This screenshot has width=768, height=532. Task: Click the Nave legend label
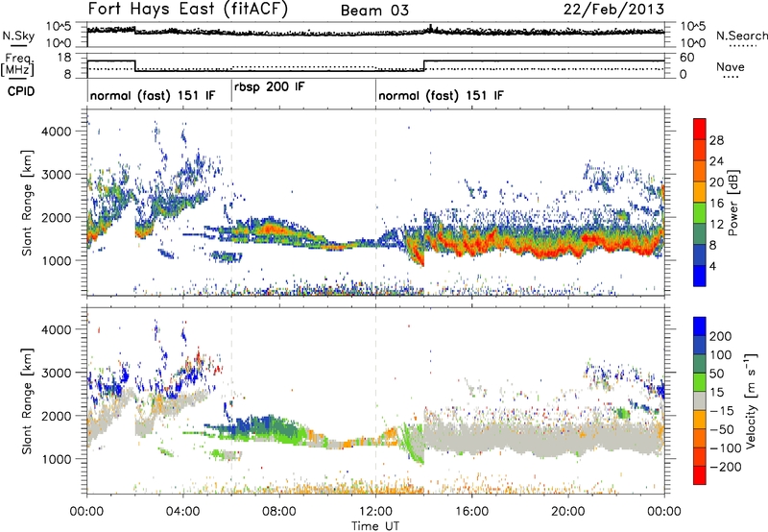click(731, 66)
